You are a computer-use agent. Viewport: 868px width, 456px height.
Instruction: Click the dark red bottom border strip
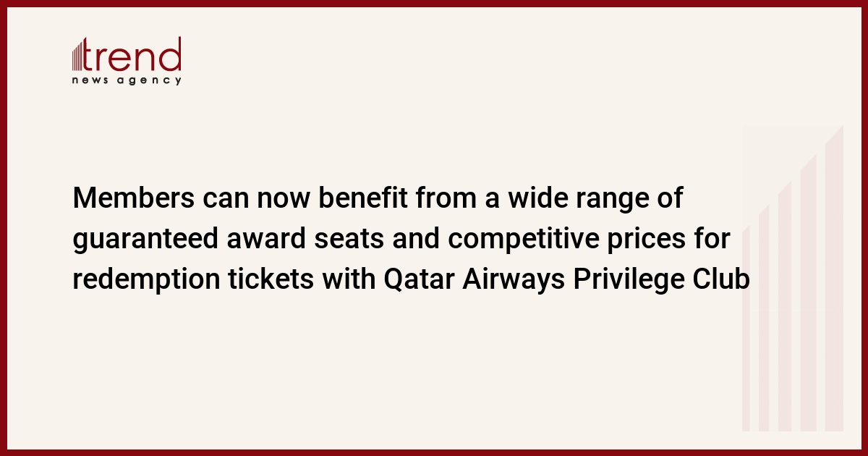coord(434,452)
